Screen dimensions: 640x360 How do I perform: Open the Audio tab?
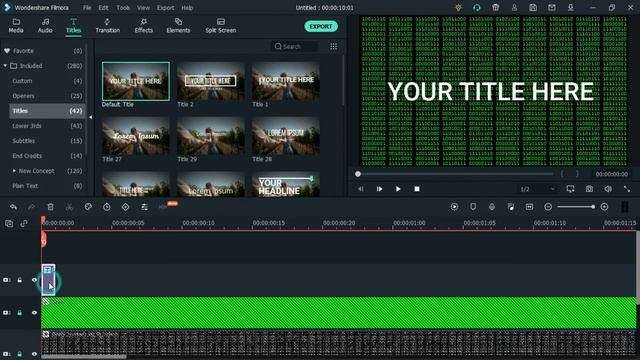click(x=45, y=26)
